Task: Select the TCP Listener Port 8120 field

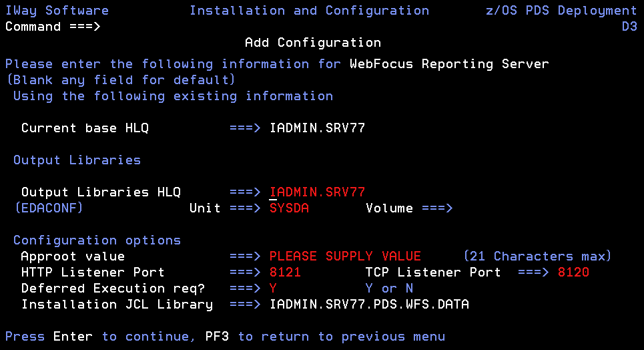Action: (573, 273)
